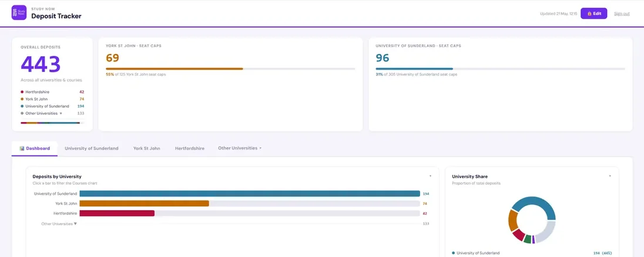Click the 55% of 125 York St John caption
The image size is (644, 257).
136,75
